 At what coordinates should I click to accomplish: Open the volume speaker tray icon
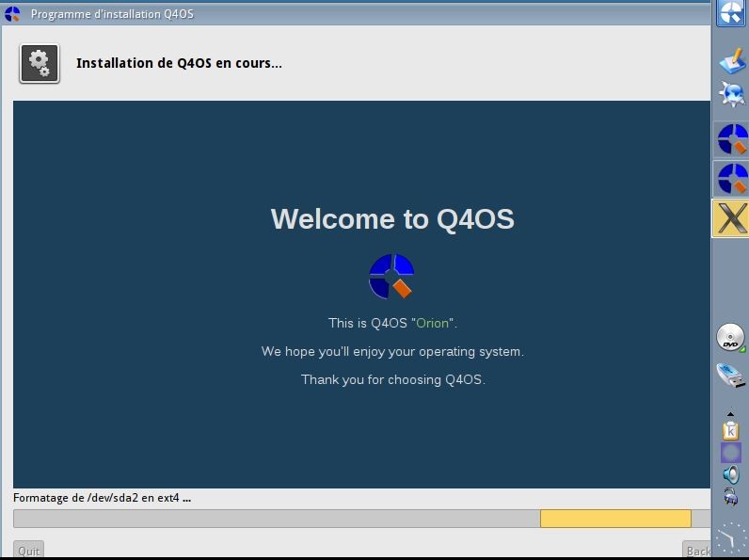click(x=731, y=475)
